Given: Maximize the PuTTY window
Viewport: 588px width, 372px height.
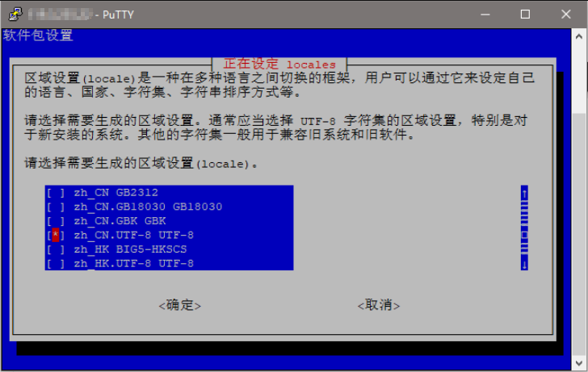Looking at the screenshot, I should click(525, 15).
